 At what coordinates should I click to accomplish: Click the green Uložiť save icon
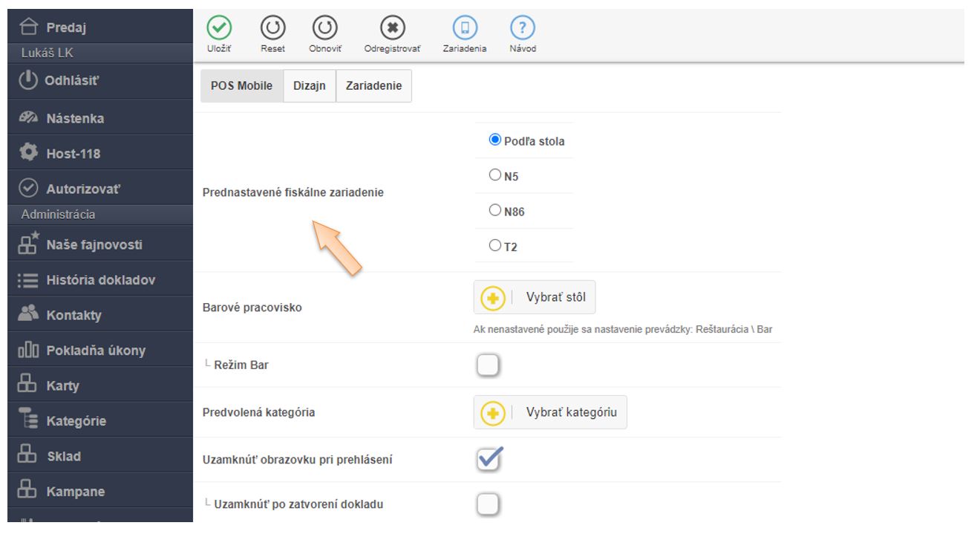(218, 29)
